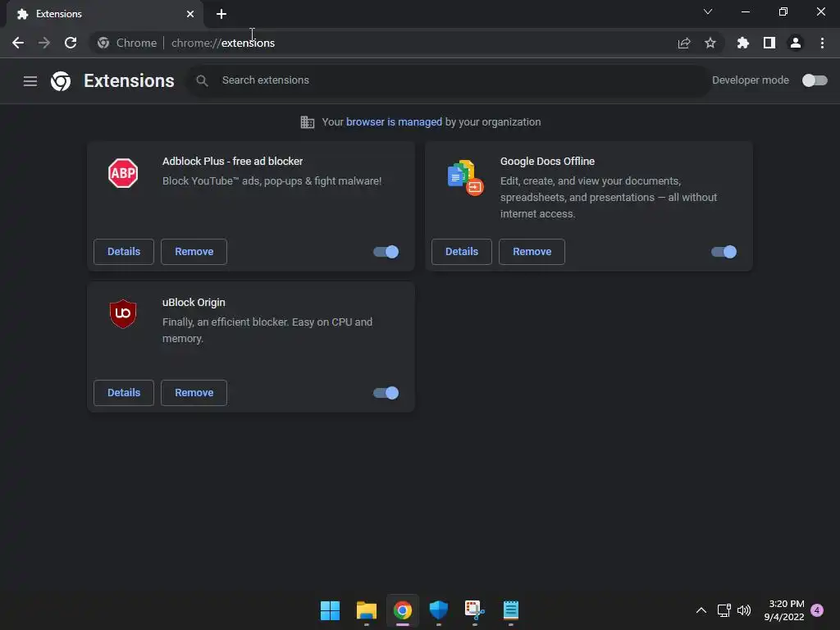Open the Notepad taskbar icon
840x630 pixels.
(511, 610)
